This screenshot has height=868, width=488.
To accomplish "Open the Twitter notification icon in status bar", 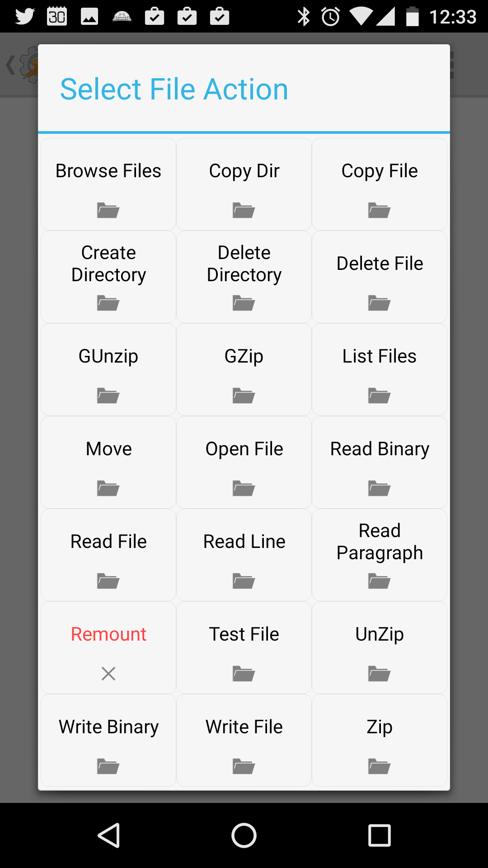I will pyautogui.click(x=25, y=17).
